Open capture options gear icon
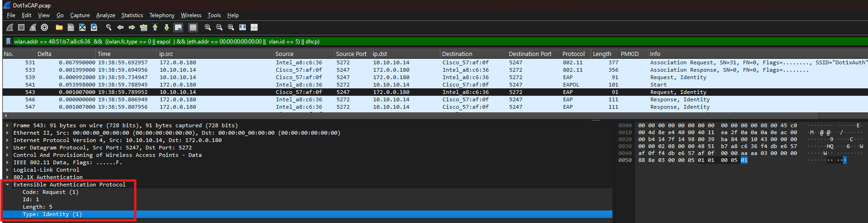Screen dimensions: 868x223 click(44, 28)
